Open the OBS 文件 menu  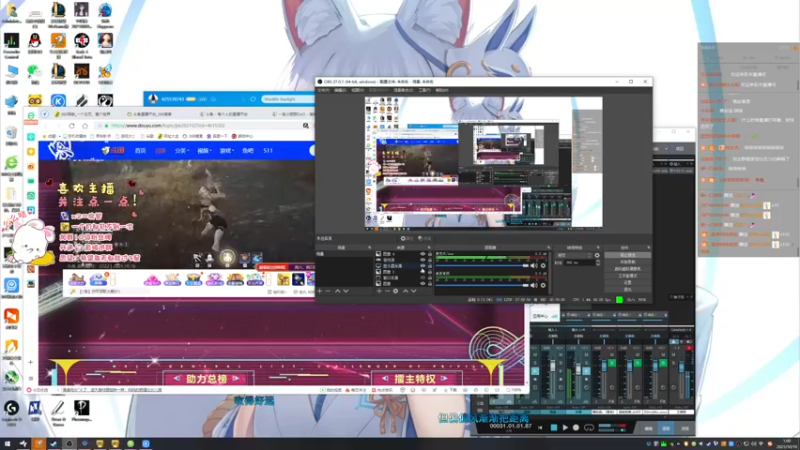323,90
